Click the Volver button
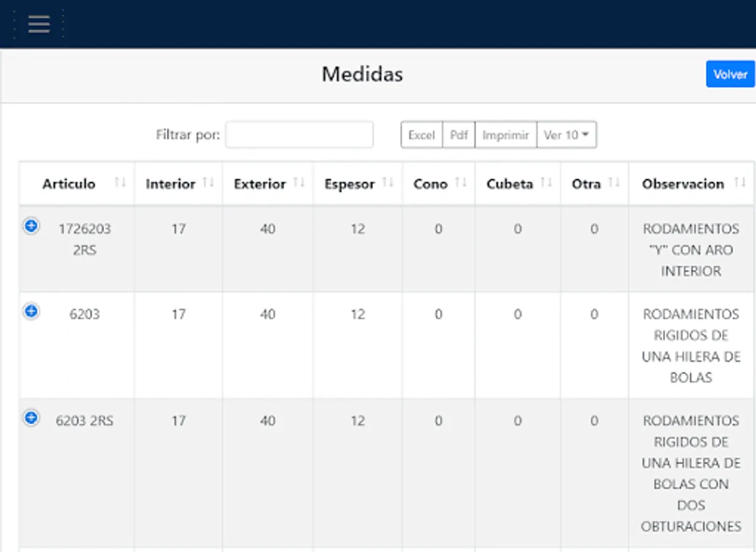 730,74
